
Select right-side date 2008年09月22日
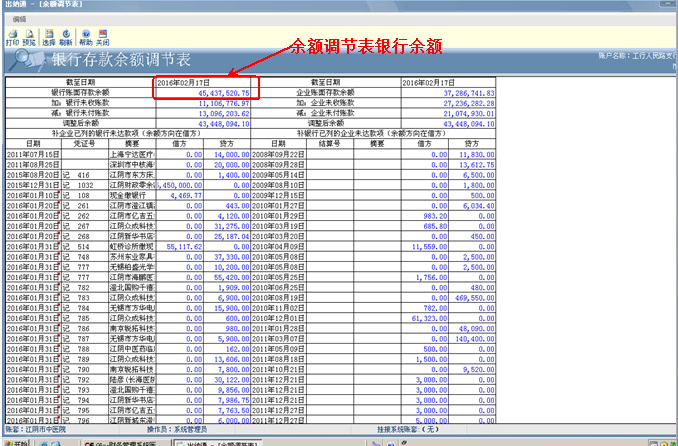tap(278, 154)
